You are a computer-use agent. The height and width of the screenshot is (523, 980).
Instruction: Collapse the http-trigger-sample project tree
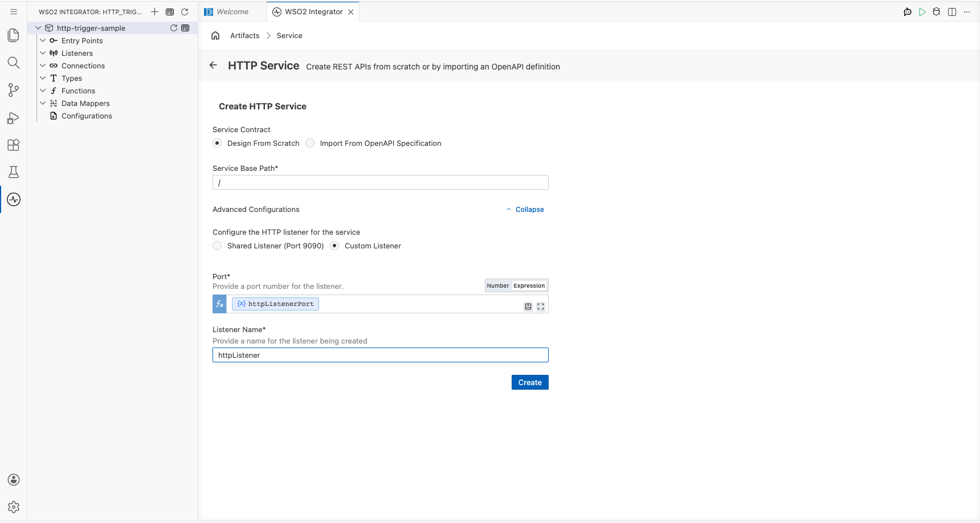[38, 28]
